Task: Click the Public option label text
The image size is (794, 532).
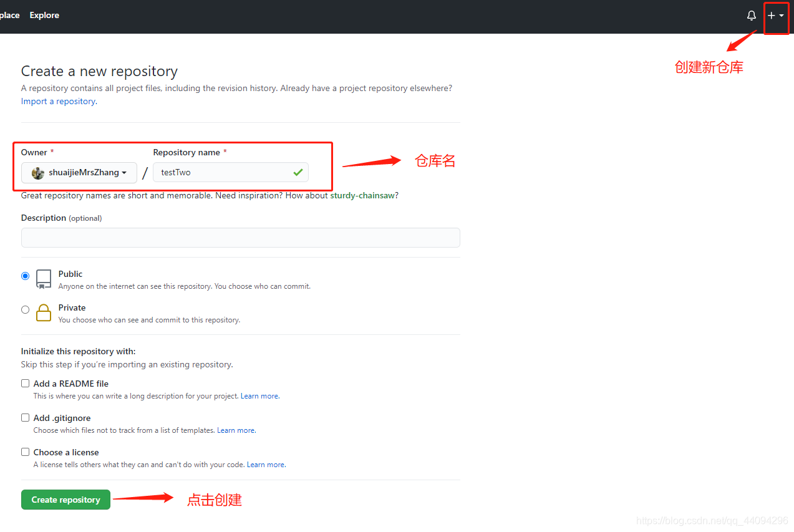Action: pyautogui.click(x=70, y=274)
